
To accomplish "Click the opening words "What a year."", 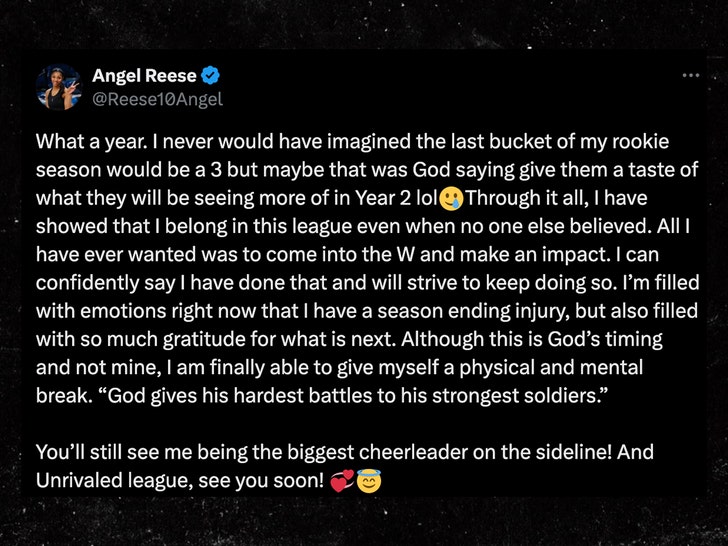I will (88, 142).
